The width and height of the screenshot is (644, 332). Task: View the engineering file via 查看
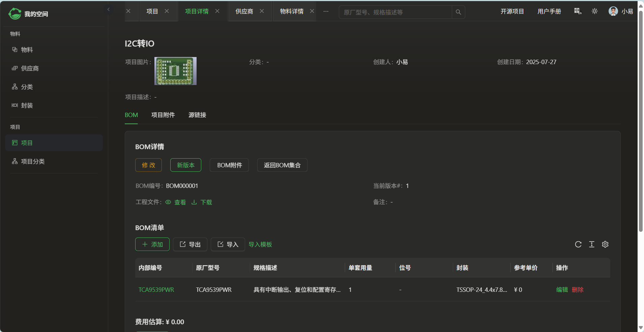tap(176, 202)
